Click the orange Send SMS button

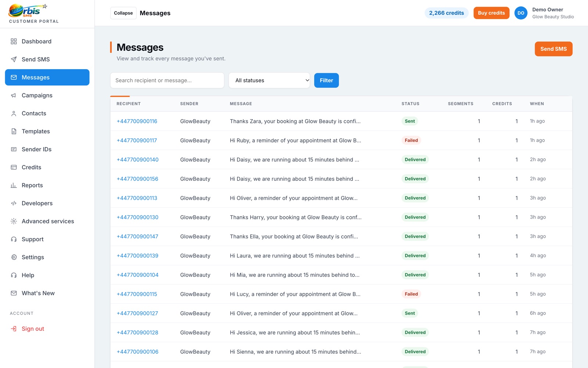553,49
